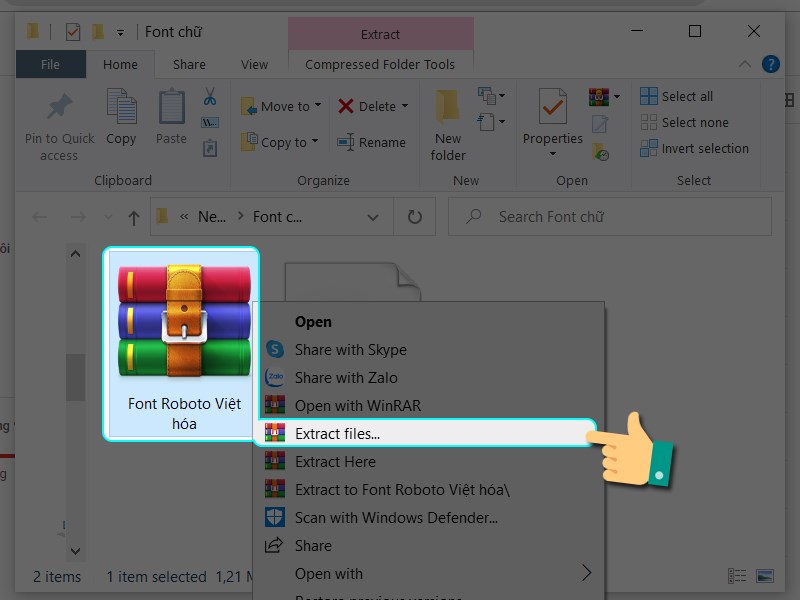Click the Large icons view button in status bar
The image size is (800, 600).
pyautogui.click(x=765, y=576)
